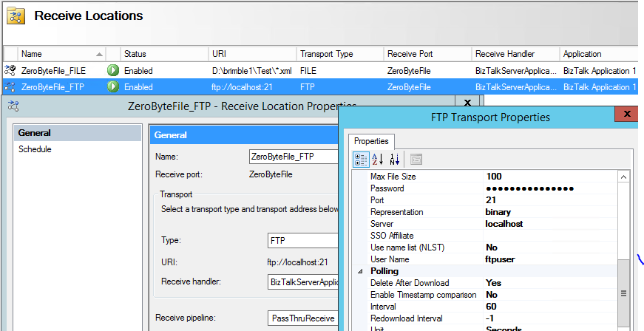Select the ZeroByteFile_FTP receive location row
The width and height of the screenshot is (644, 331).
coord(320,87)
